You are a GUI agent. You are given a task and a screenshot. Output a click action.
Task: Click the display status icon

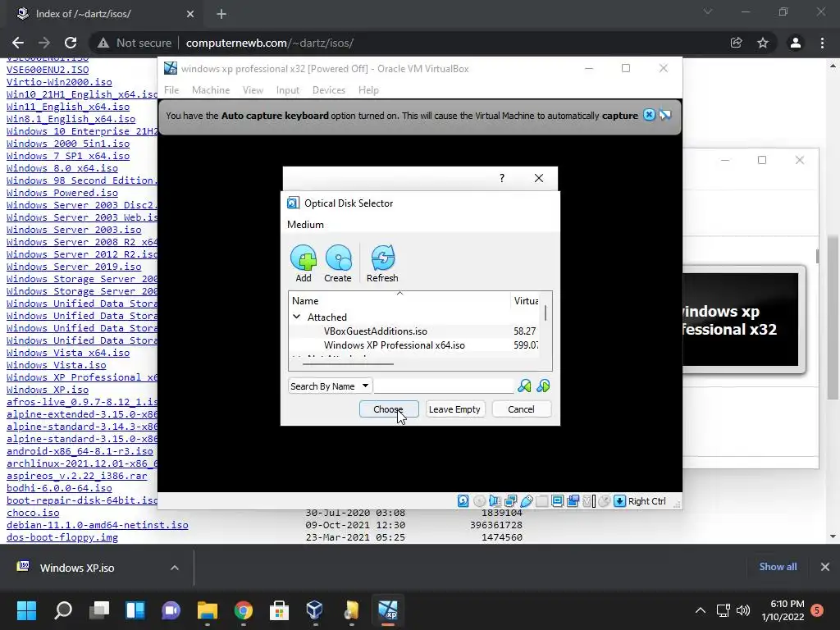tap(557, 501)
